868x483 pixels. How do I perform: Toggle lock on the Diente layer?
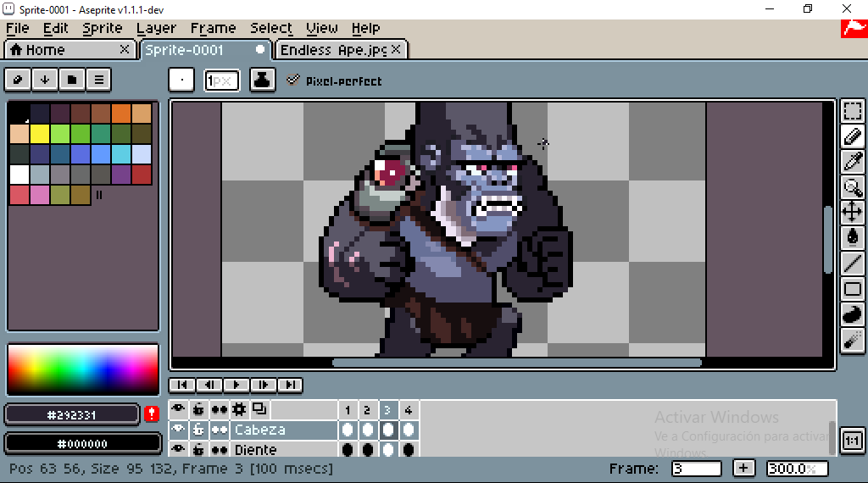pos(198,450)
